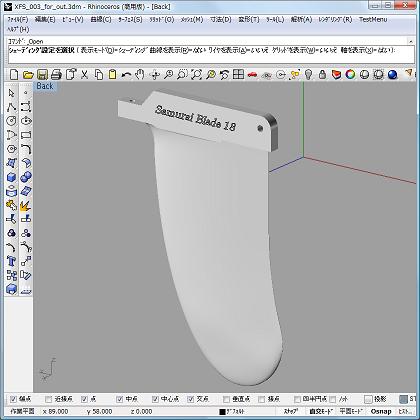Screen dimensions: 420x420
Task: Open layers with the red layers icon
Action: pos(336,75)
